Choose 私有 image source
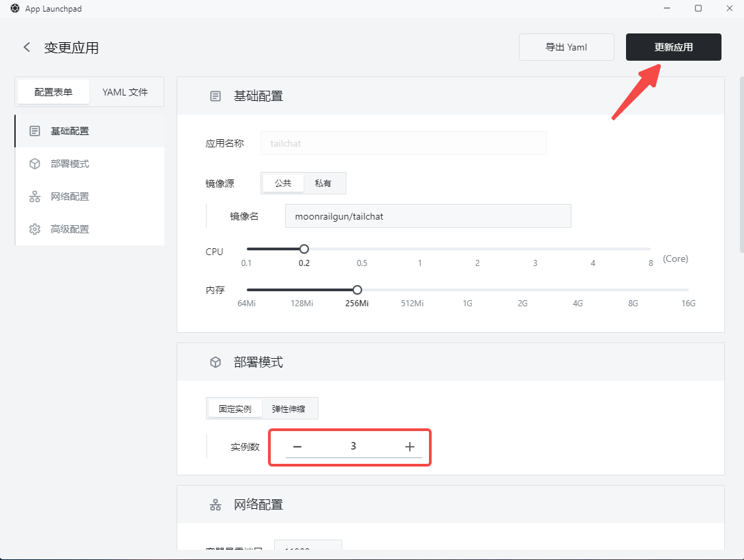This screenshot has height=560, width=744. [x=323, y=183]
